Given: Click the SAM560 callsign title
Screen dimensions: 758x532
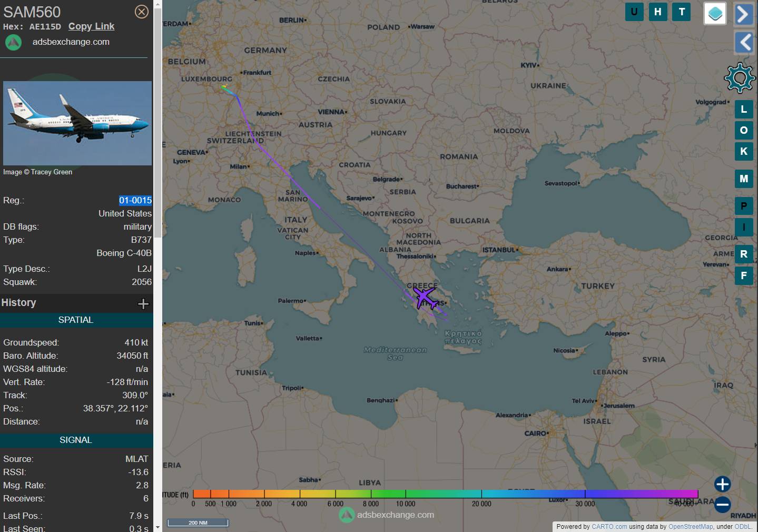Looking at the screenshot, I should tap(32, 12).
